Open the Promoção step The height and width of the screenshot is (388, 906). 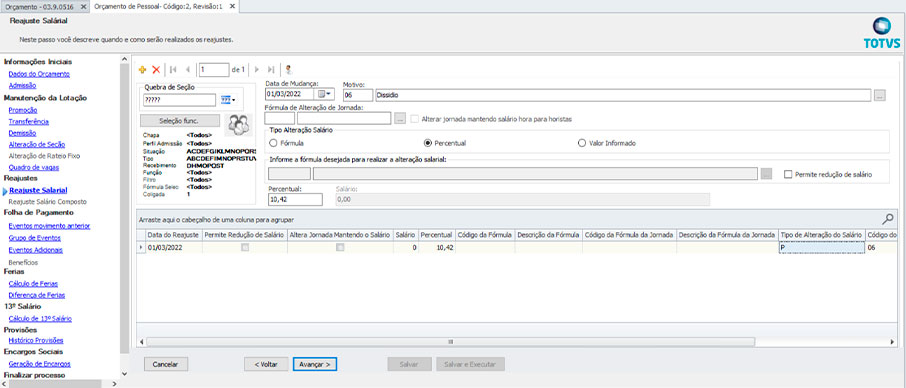(x=23, y=110)
